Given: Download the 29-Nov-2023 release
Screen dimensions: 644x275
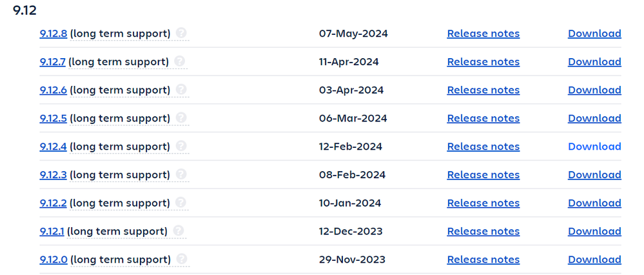Looking at the screenshot, I should pos(594,260).
